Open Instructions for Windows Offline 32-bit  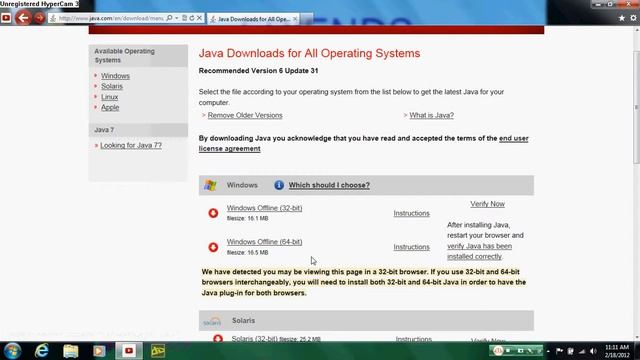(x=411, y=213)
